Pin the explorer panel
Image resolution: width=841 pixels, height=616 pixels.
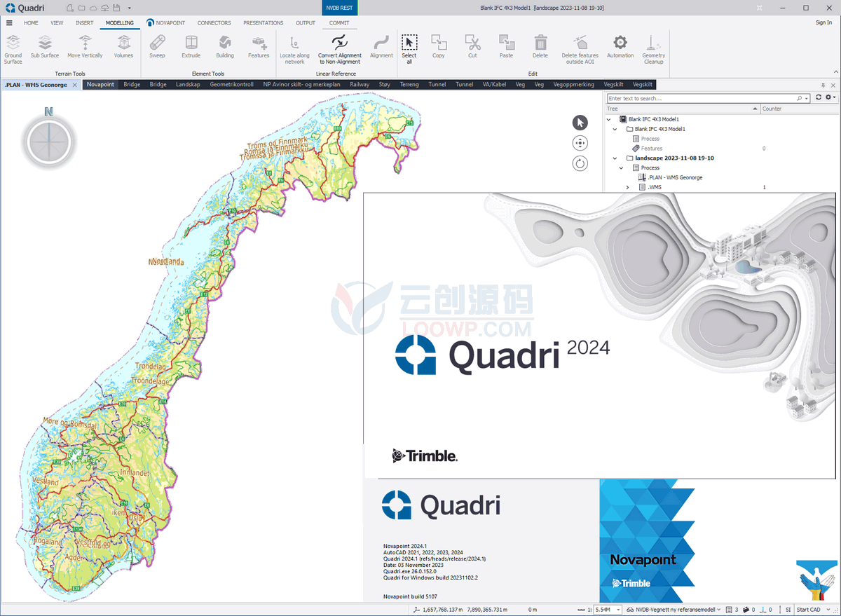(x=823, y=85)
